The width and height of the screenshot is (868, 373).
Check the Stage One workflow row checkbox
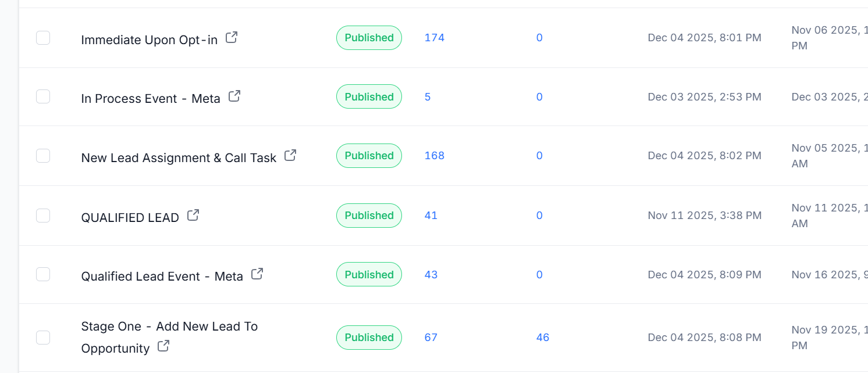[43, 337]
